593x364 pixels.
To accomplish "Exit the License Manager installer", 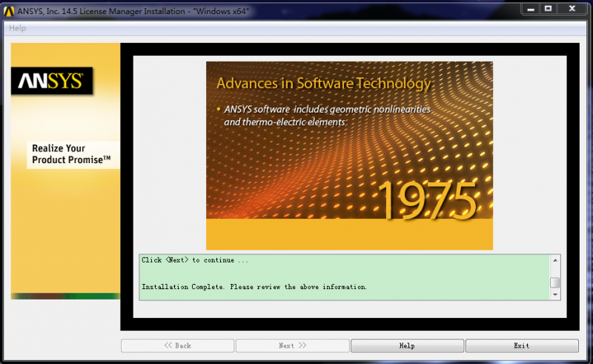I will [x=522, y=345].
